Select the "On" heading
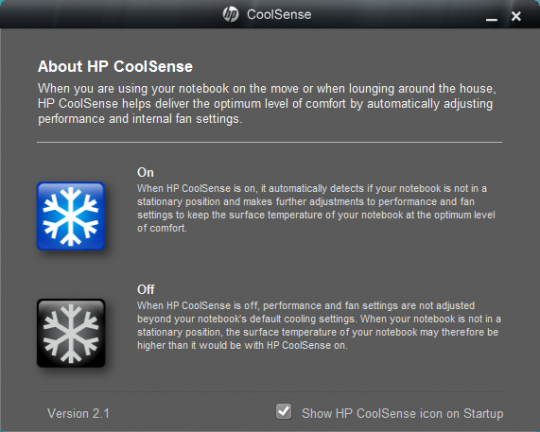Image resolution: width=540 pixels, height=432 pixels. [145, 173]
